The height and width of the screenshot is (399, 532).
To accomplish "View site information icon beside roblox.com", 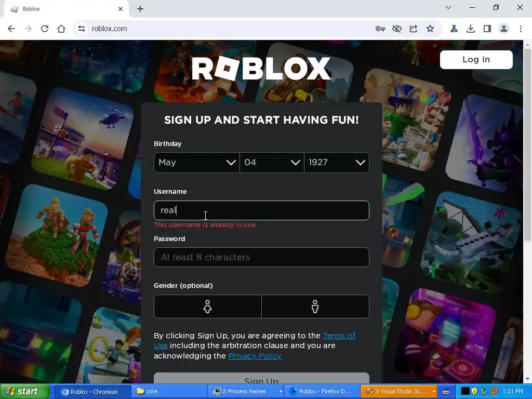I will [82, 29].
